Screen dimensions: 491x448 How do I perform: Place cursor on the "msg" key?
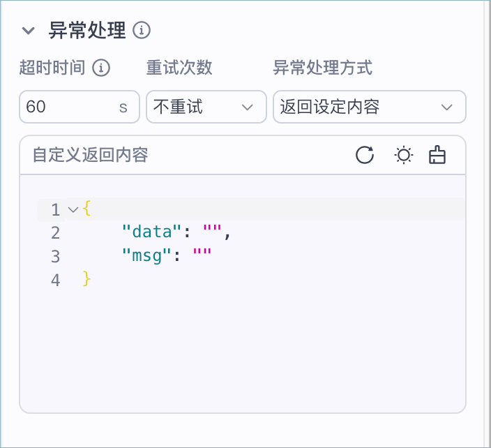pos(146,256)
